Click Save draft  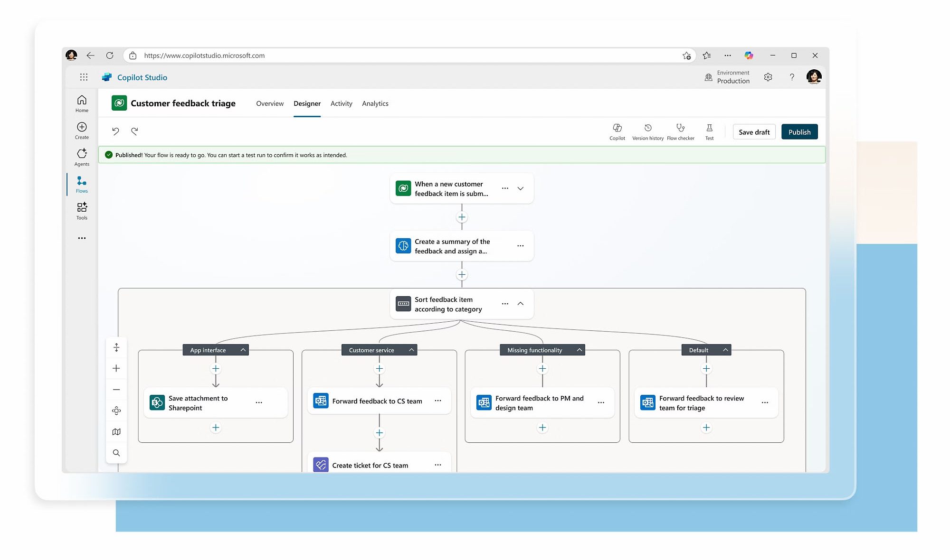pos(754,132)
